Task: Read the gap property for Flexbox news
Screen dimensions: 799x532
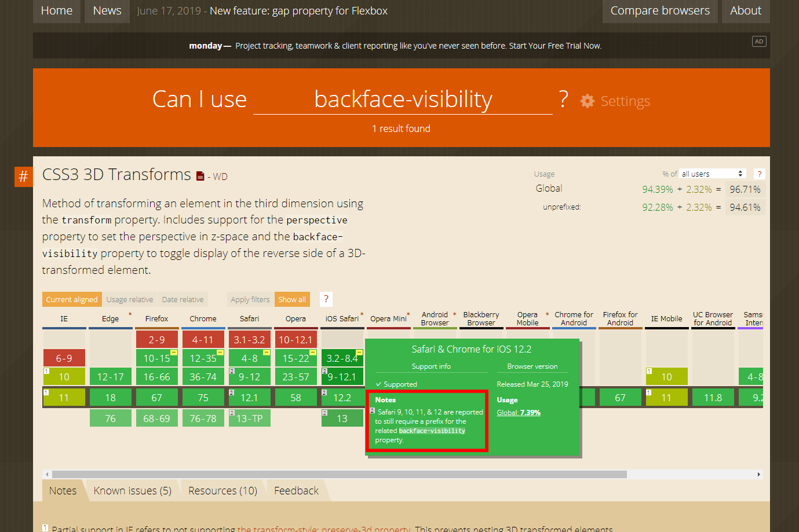Action: (x=298, y=11)
